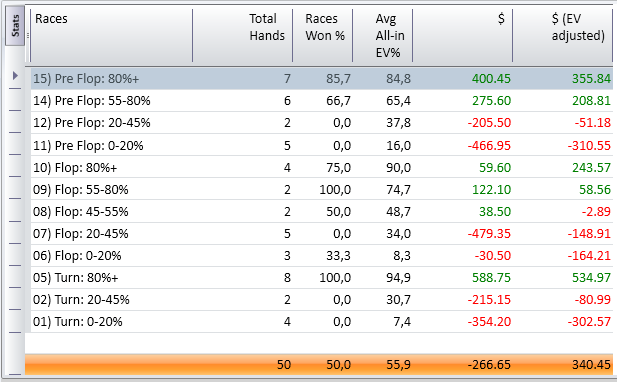The image size is (617, 382).
Task: Sort by Avg All-in EV% header
Action: point(382,35)
